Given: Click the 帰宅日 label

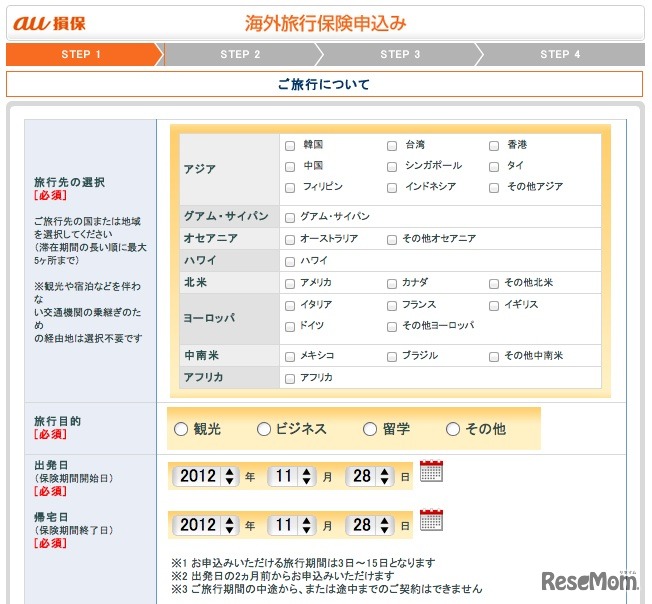Looking at the screenshot, I should 51,517.
